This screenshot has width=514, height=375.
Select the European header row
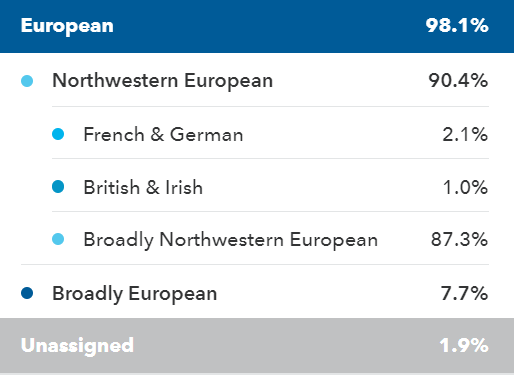(257, 26)
